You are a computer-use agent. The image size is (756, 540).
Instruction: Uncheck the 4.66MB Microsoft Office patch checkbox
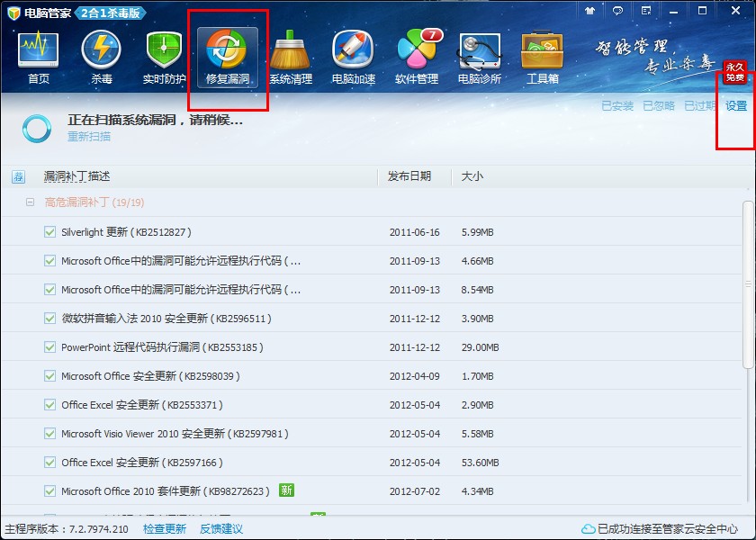[x=49, y=261]
